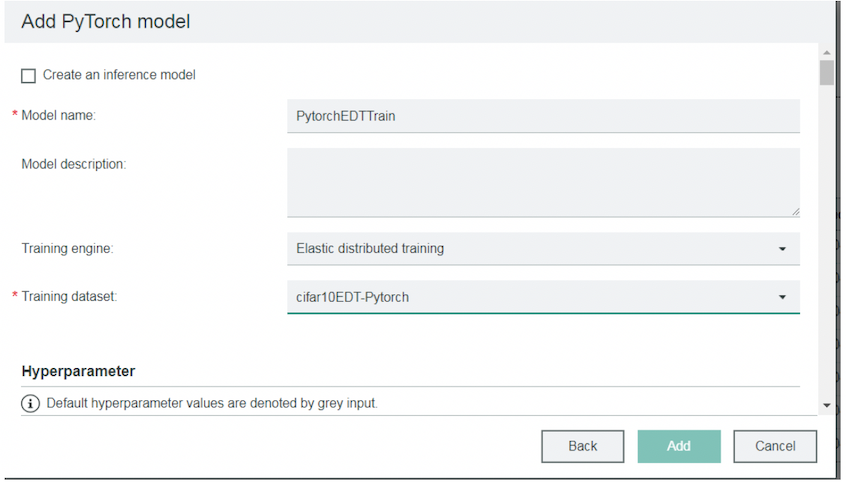Cancel adding the PyTorch model

(x=775, y=446)
